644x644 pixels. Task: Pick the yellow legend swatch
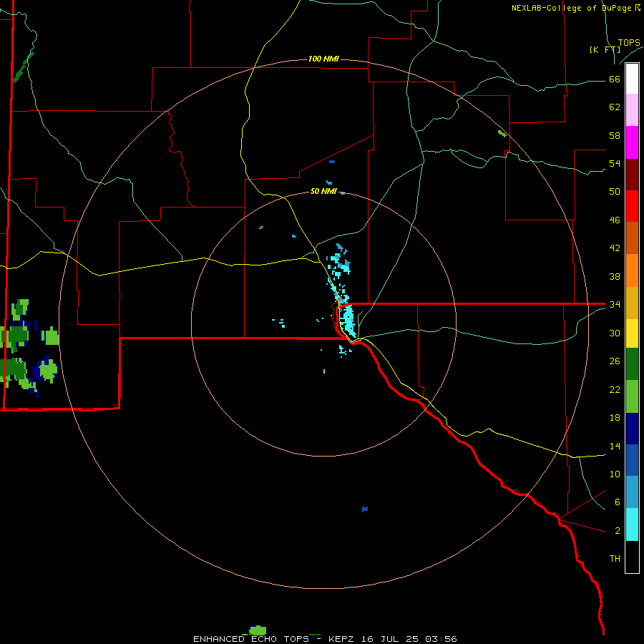click(632, 333)
